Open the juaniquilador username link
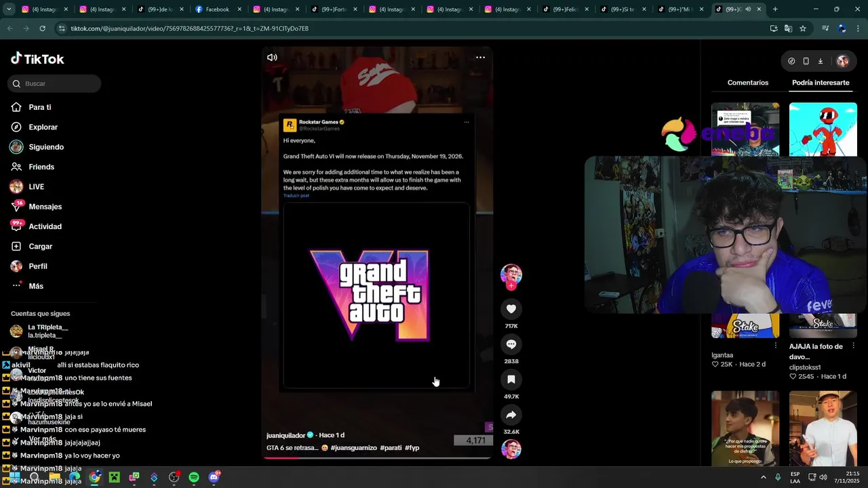Image resolution: width=868 pixels, height=488 pixels. [x=287, y=435]
